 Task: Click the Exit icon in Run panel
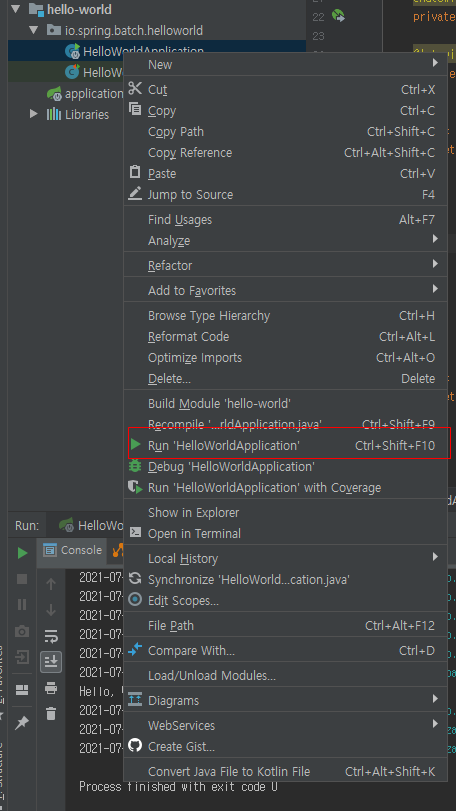22,657
